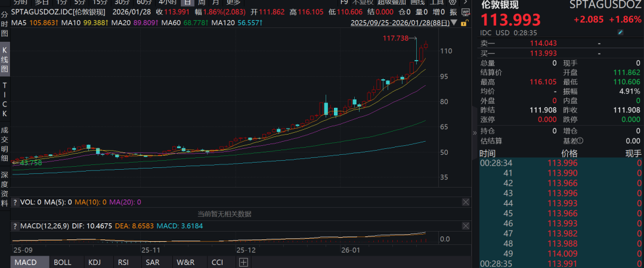Close the VOL indicator panel
The image size is (644, 268).
465,202
